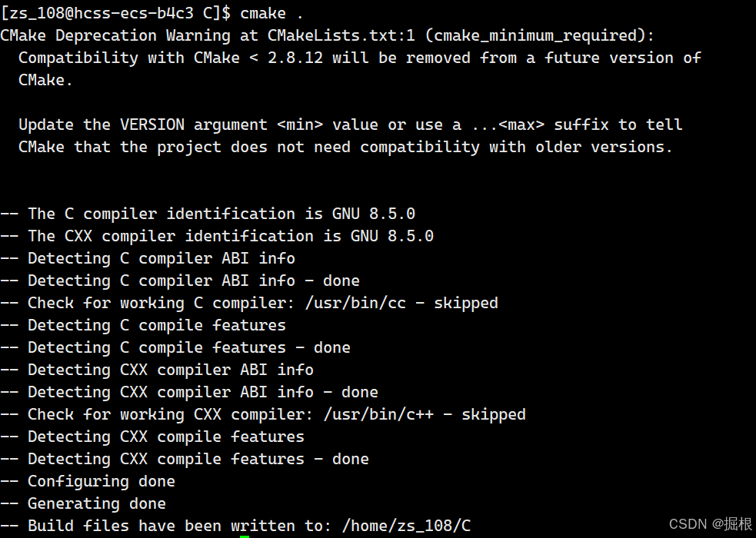Click "Detecting CXX compiler ABI info - done"

tap(189, 392)
